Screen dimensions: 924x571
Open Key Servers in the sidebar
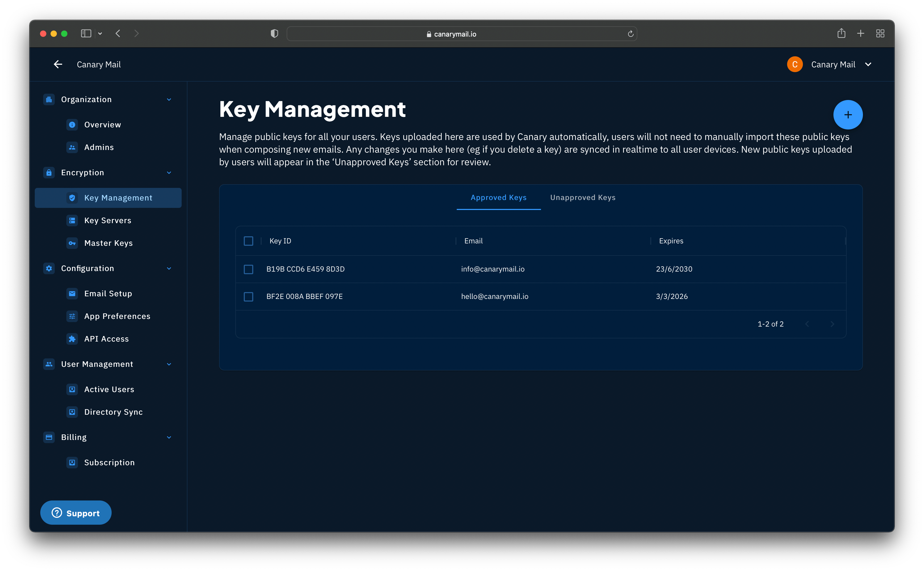click(x=108, y=221)
